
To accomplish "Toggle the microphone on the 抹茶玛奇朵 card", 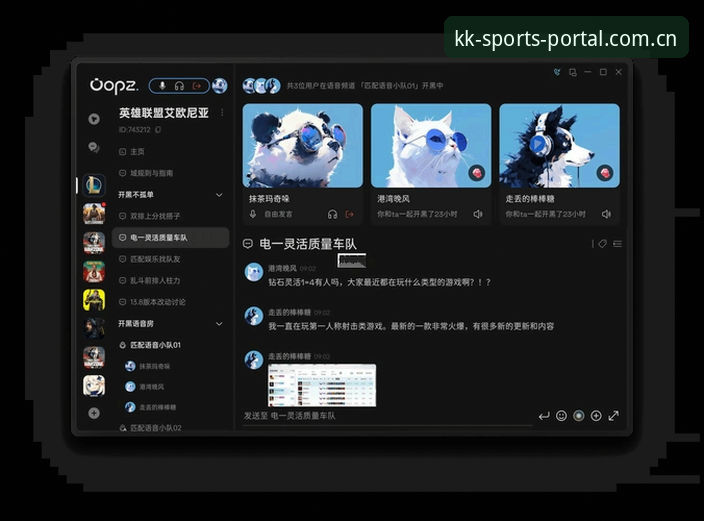I will pos(253,214).
